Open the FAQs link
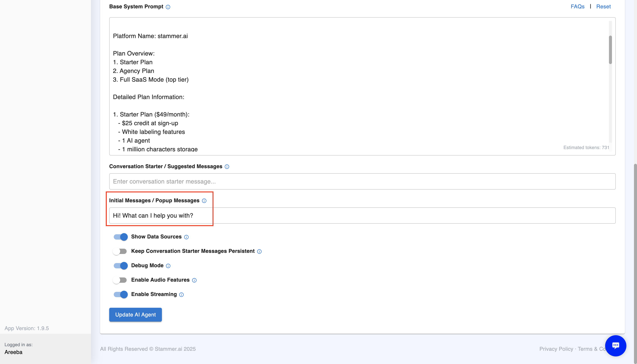The image size is (637, 364). 577,6
